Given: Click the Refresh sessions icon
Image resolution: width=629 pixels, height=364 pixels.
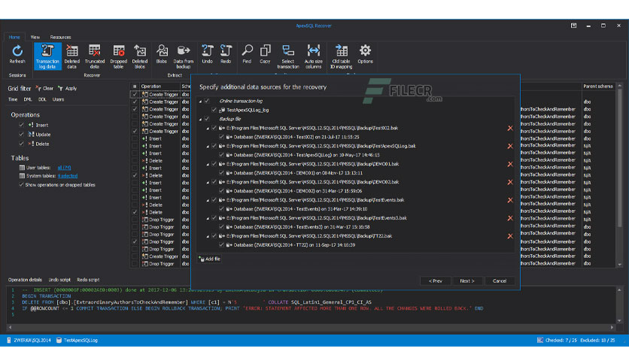Looking at the screenshot, I should pyautogui.click(x=17, y=55).
